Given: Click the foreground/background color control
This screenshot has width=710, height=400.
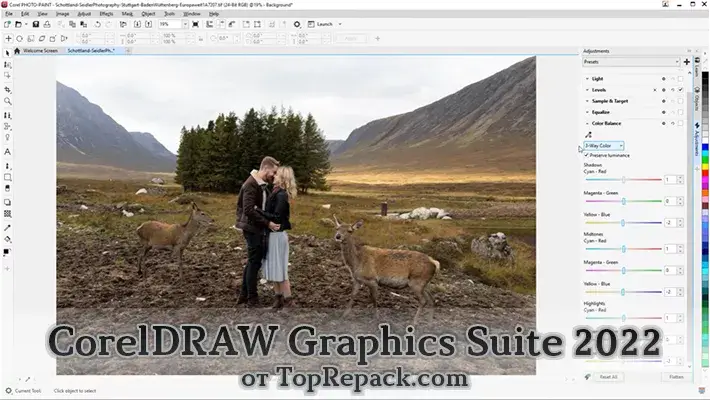Looking at the screenshot, I should pyautogui.click(x=7, y=252).
